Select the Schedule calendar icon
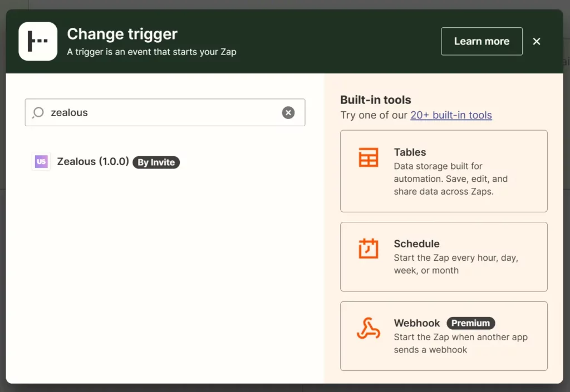This screenshot has height=392, width=570. [x=368, y=249]
